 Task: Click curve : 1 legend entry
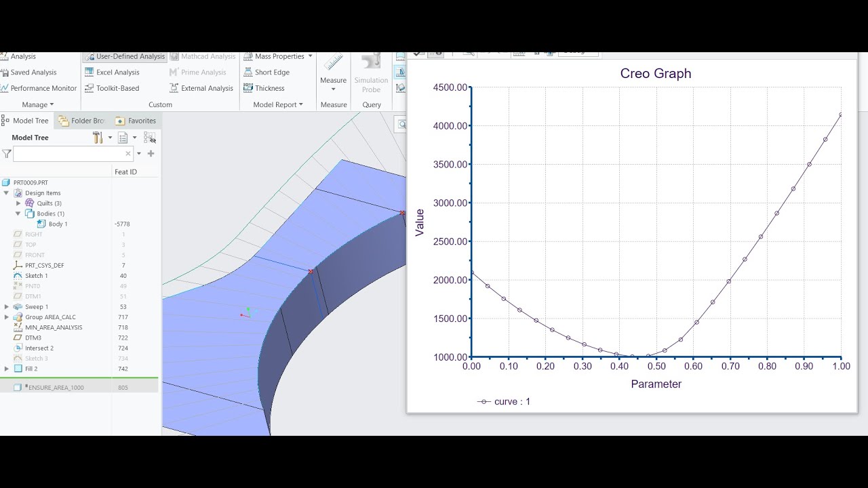tap(504, 401)
